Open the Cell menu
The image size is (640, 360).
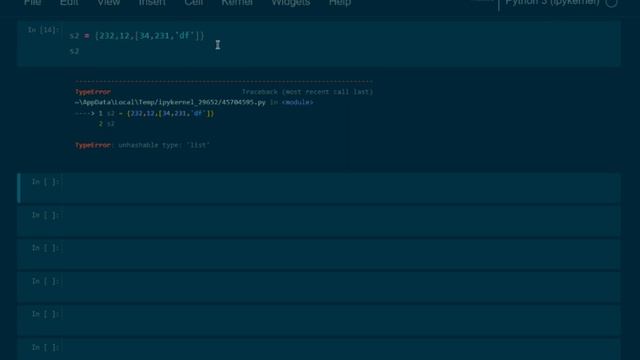pyautogui.click(x=193, y=3)
